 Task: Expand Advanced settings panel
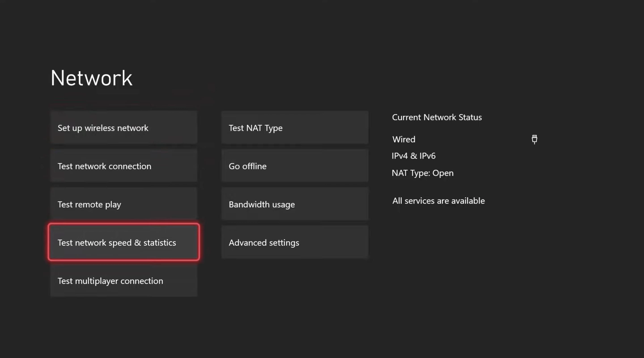point(294,241)
